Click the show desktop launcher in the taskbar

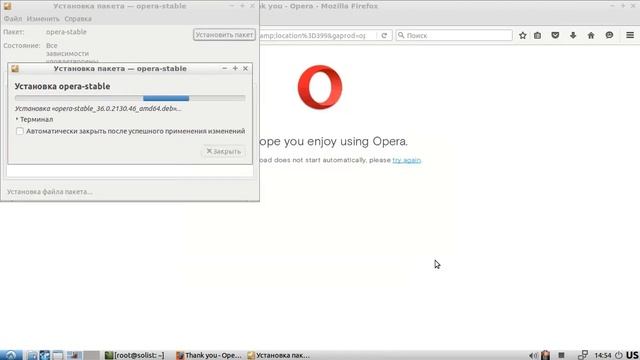click(x=58, y=355)
